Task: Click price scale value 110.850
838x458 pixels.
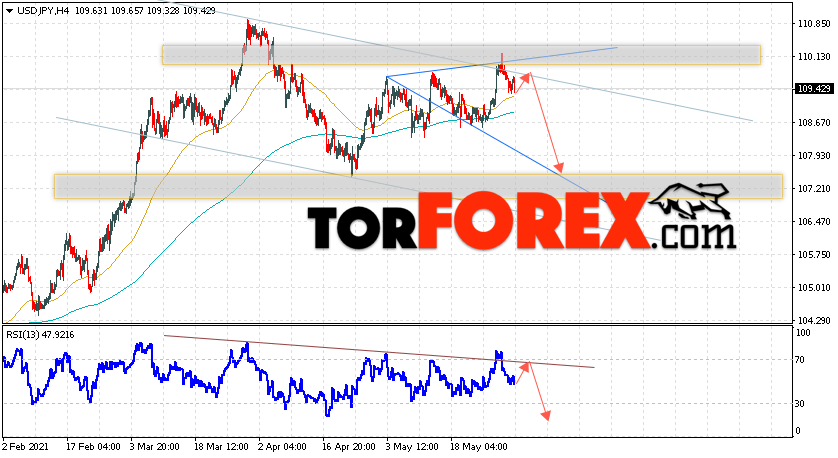Action: click(814, 24)
